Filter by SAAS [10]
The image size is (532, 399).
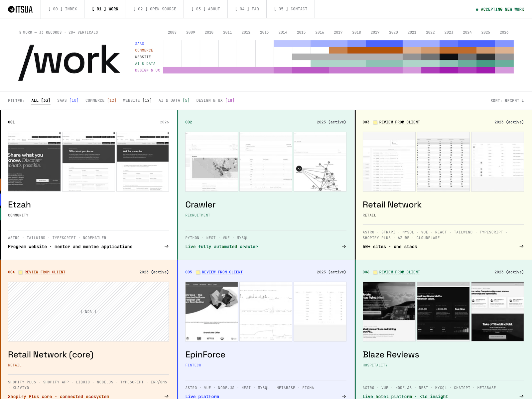(x=68, y=100)
